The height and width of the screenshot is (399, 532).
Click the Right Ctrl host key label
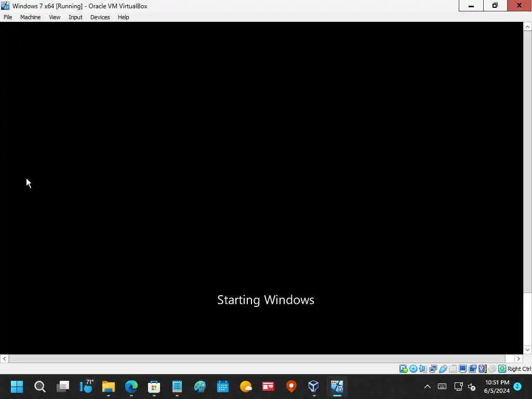point(520,369)
